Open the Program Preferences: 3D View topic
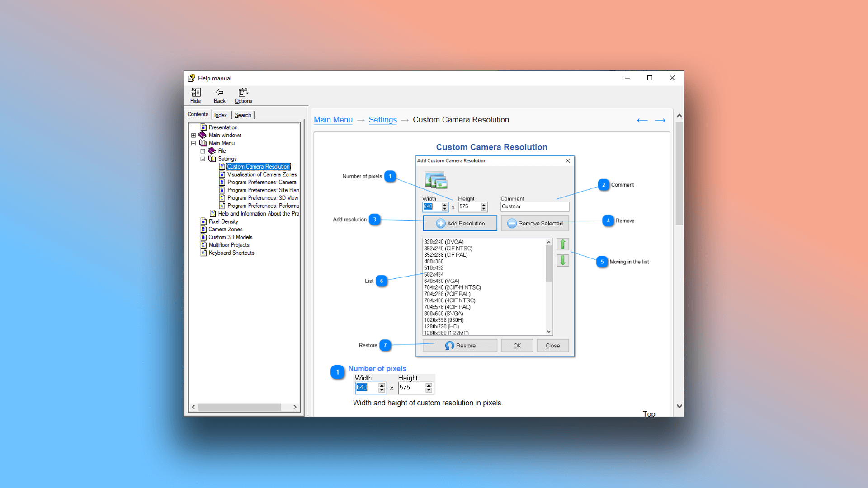Screen dimensions: 868x488 click(x=262, y=198)
